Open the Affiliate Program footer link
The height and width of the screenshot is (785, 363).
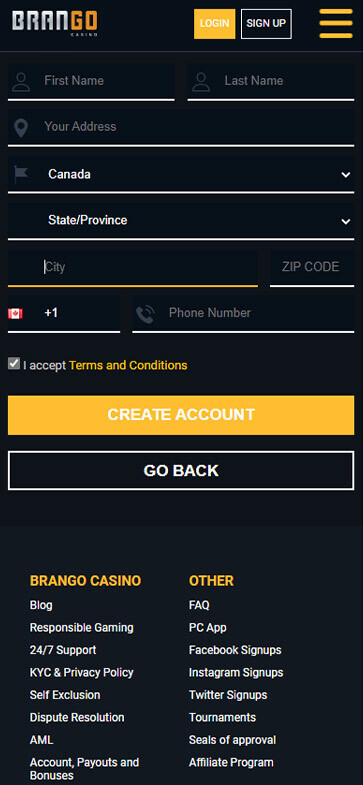pyautogui.click(x=231, y=762)
